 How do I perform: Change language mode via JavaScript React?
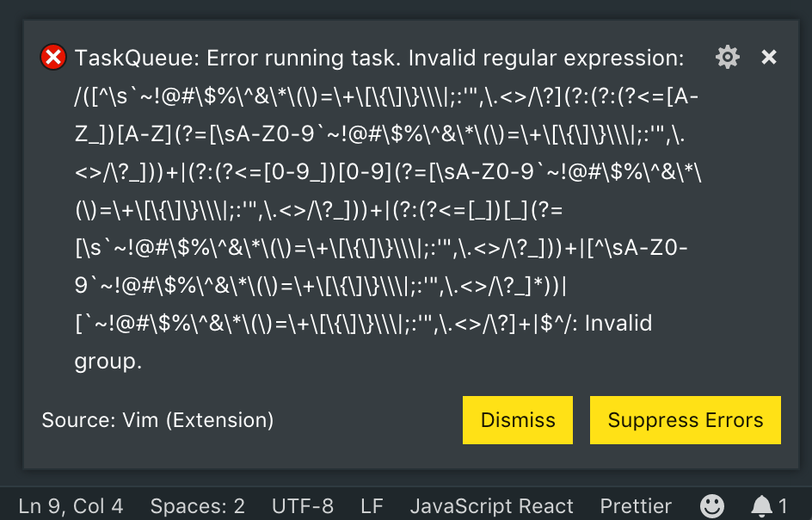pyautogui.click(x=492, y=506)
